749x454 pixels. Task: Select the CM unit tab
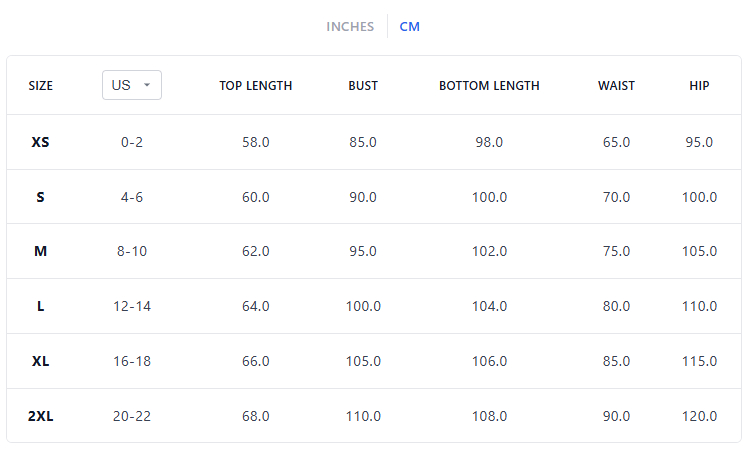pos(410,26)
